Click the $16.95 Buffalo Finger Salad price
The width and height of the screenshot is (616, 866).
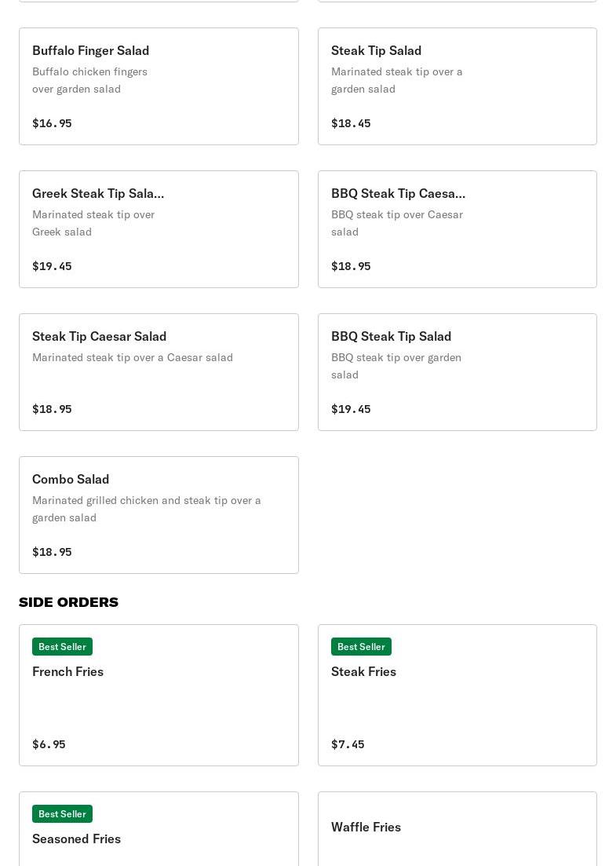tap(52, 123)
